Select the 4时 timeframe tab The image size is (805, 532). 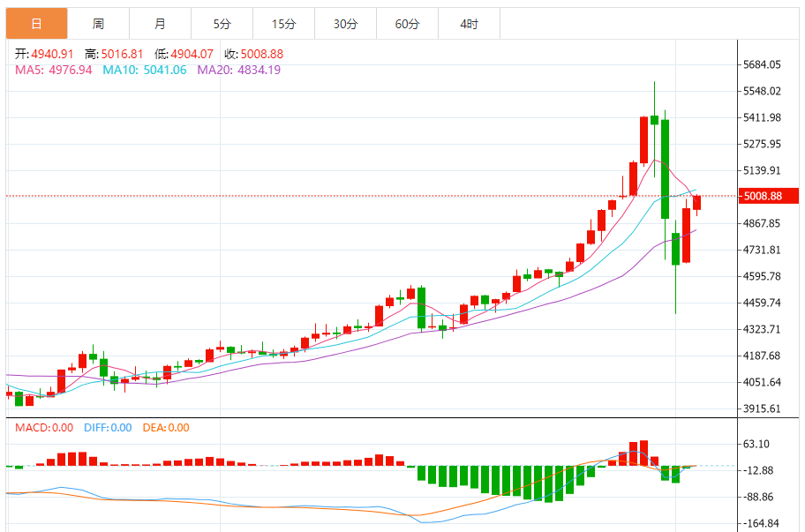(x=469, y=24)
